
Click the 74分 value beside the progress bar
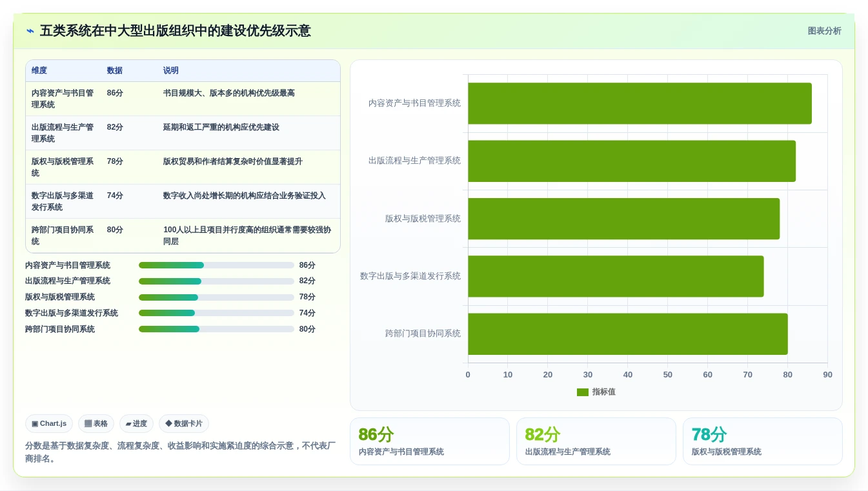pyautogui.click(x=307, y=313)
